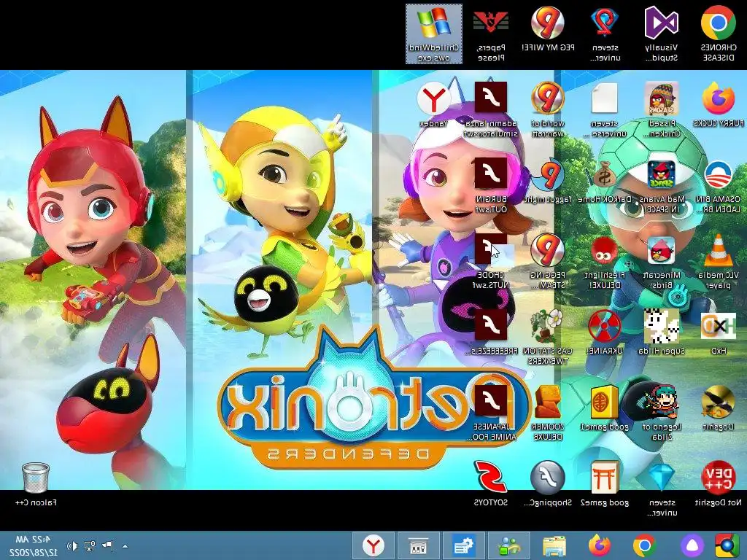Image resolution: width=747 pixels, height=560 pixels.
Task: Show hidden tray icons arrow
Action: coord(125,546)
